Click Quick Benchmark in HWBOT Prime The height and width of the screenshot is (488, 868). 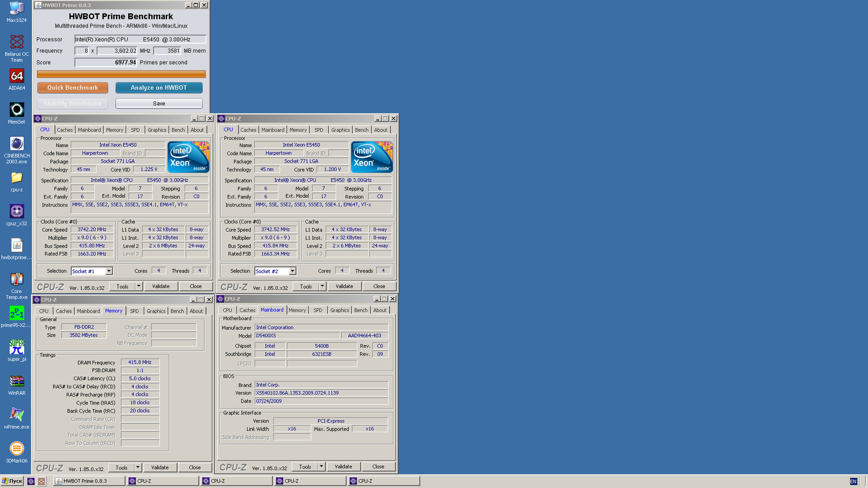click(x=72, y=88)
